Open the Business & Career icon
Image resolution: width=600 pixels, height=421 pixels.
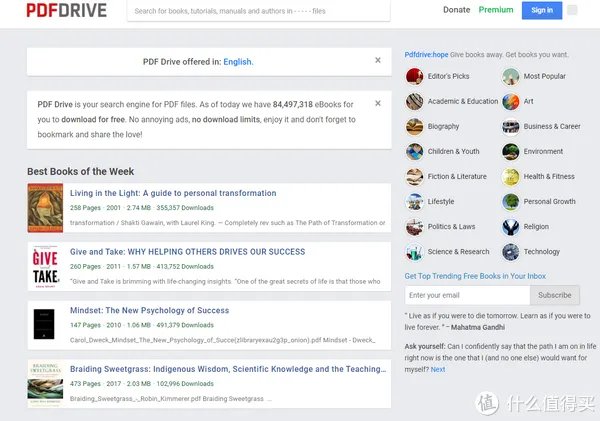(x=511, y=127)
